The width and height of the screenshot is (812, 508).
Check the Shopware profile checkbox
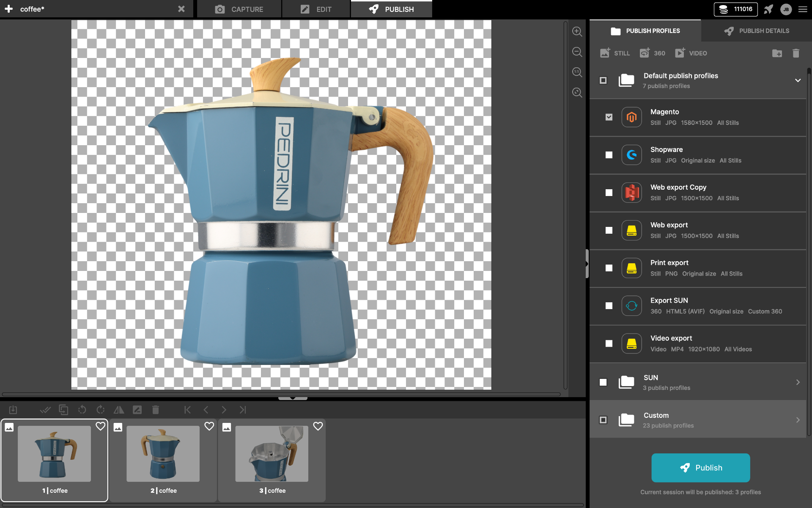[x=609, y=155]
